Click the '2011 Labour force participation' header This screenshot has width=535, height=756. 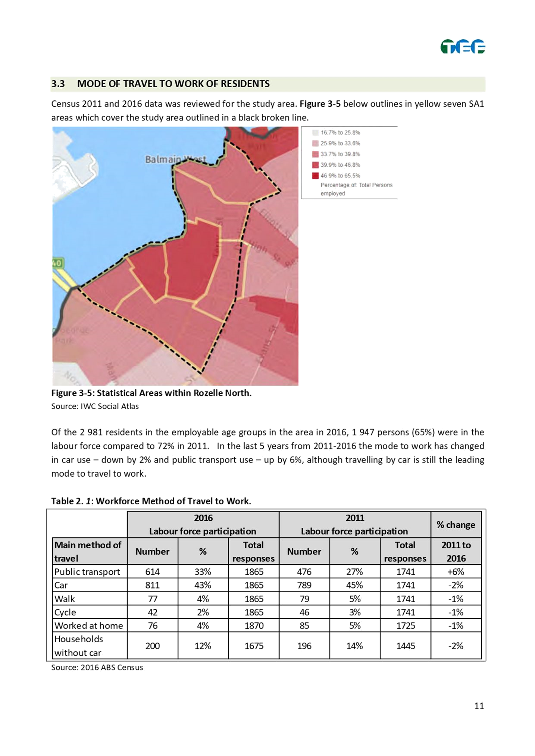click(x=355, y=524)
